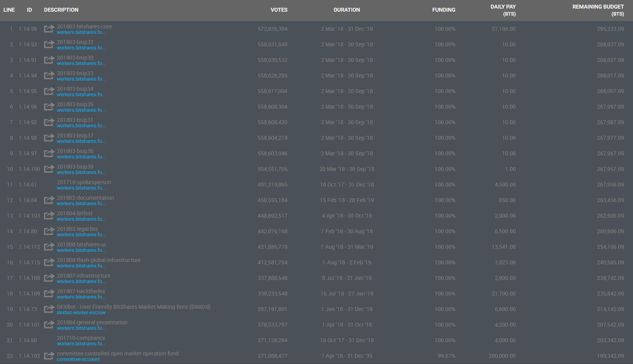Click daily pay 21,700.00
The width and height of the screenshot is (633, 364).
click(x=504, y=294)
